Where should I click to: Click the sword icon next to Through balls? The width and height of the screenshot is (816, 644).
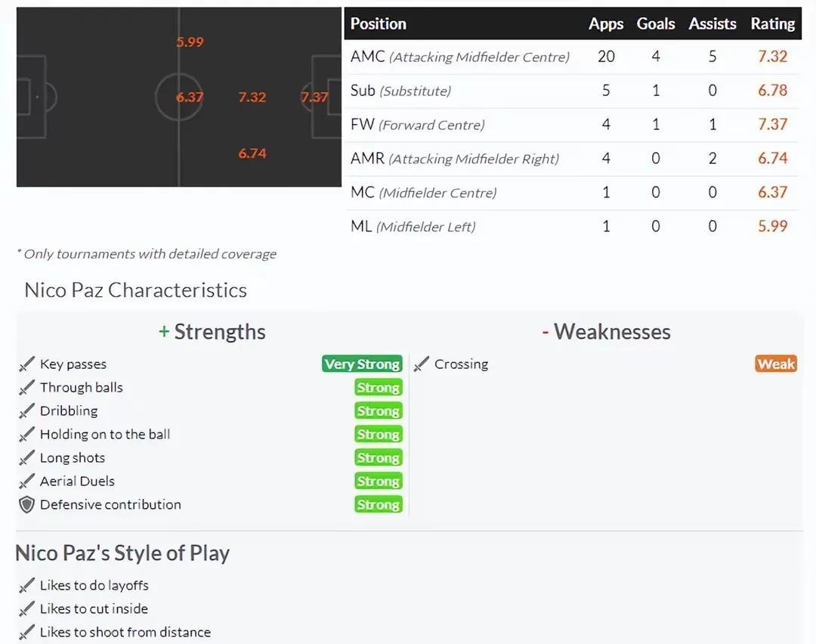click(26, 387)
